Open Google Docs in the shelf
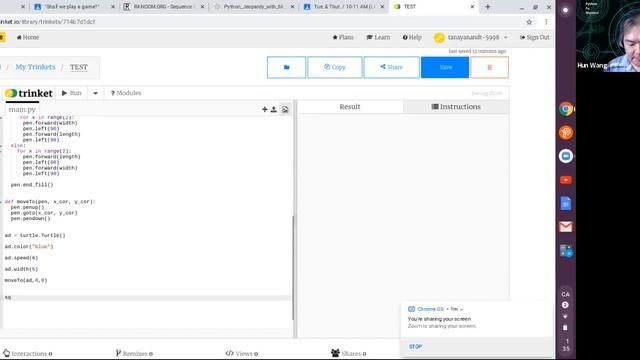640x360 pixels. coord(566,203)
